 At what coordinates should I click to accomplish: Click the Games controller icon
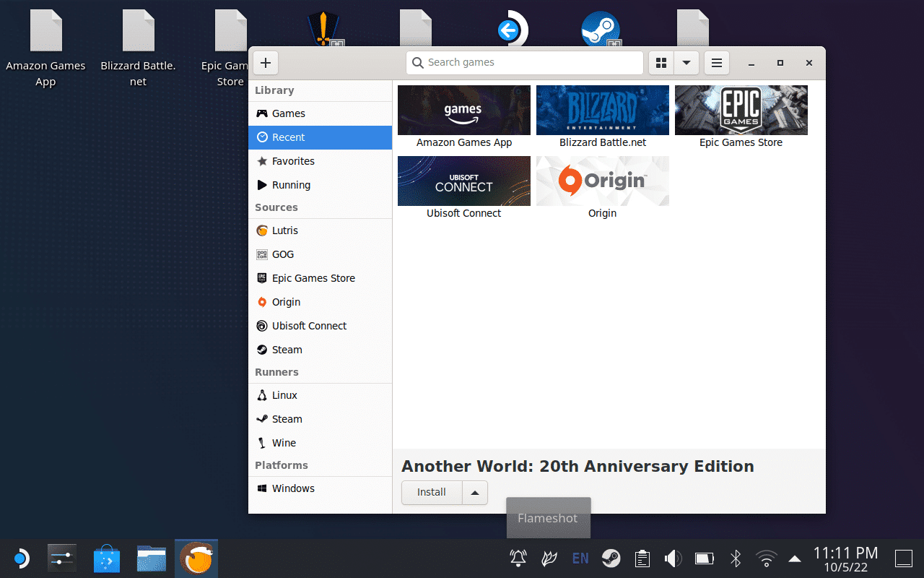pyautogui.click(x=262, y=113)
